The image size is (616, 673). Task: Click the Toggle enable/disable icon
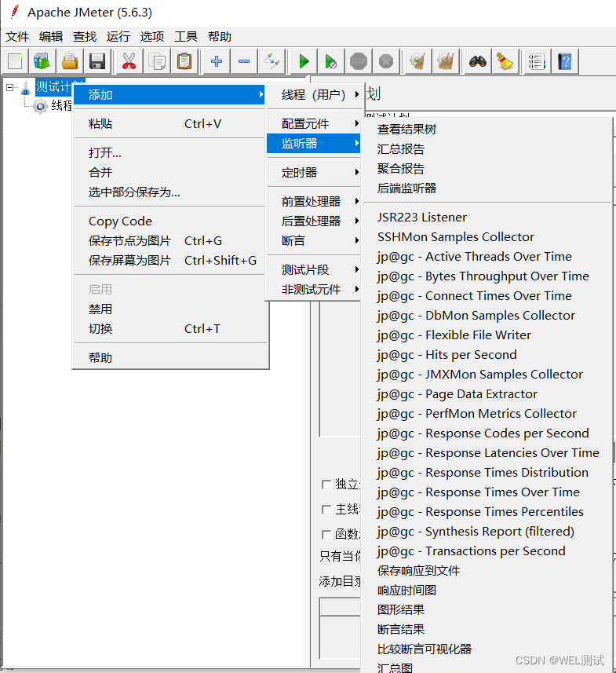click(x=272, y=61)
